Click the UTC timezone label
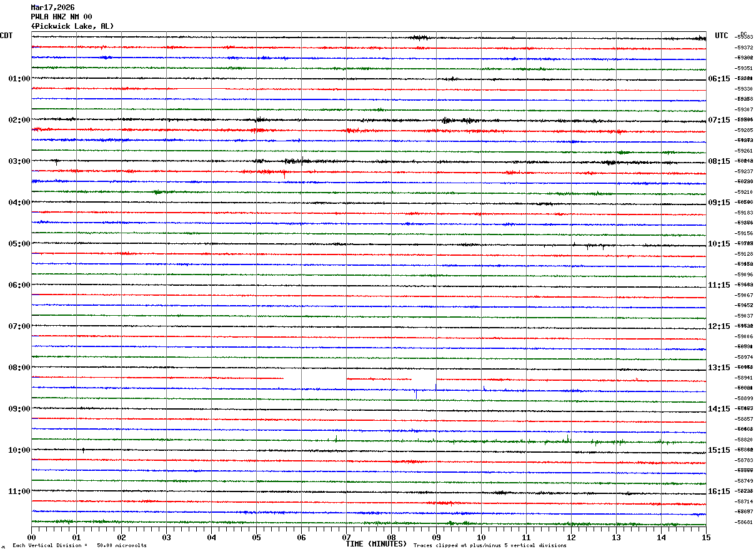Viewport: 756px width, 554px height. point(722,36)
